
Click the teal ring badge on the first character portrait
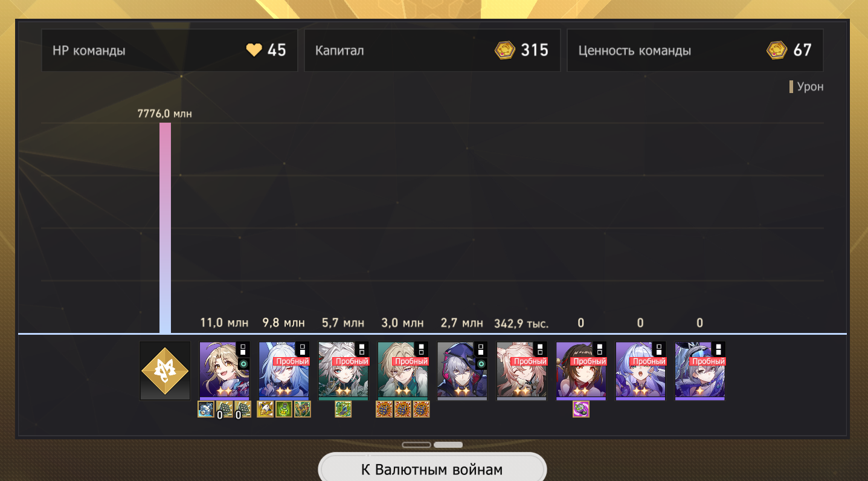pos(243,364)
